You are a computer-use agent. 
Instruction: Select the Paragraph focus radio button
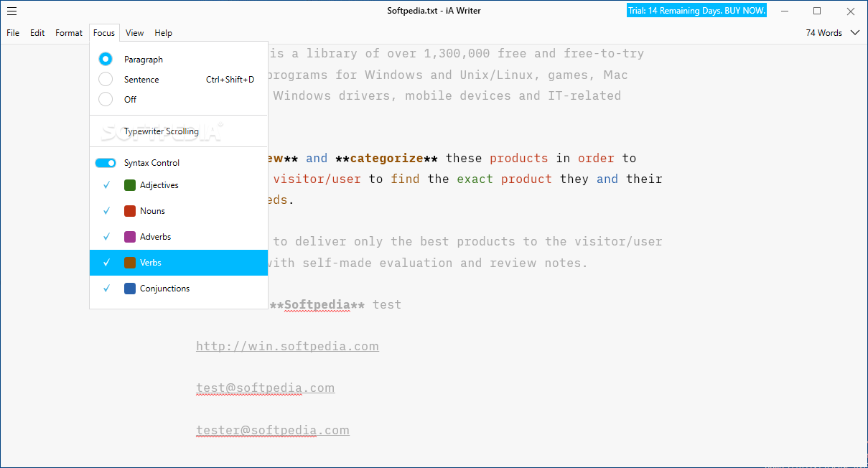click(106, 59)
